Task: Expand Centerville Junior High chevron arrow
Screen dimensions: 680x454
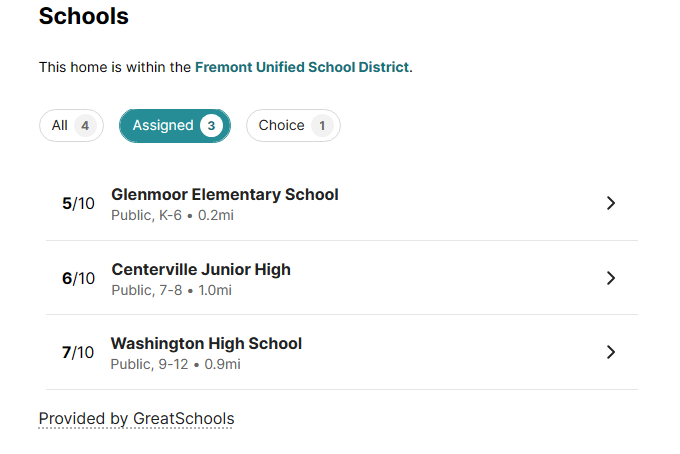Action: [x=611, y=278]
